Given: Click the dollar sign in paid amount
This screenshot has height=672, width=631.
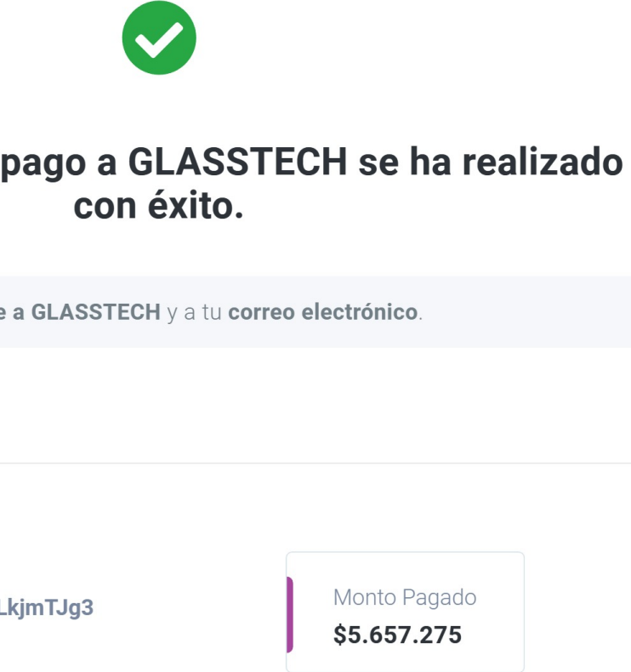Looking at the screenshot, I should (339, 635).
